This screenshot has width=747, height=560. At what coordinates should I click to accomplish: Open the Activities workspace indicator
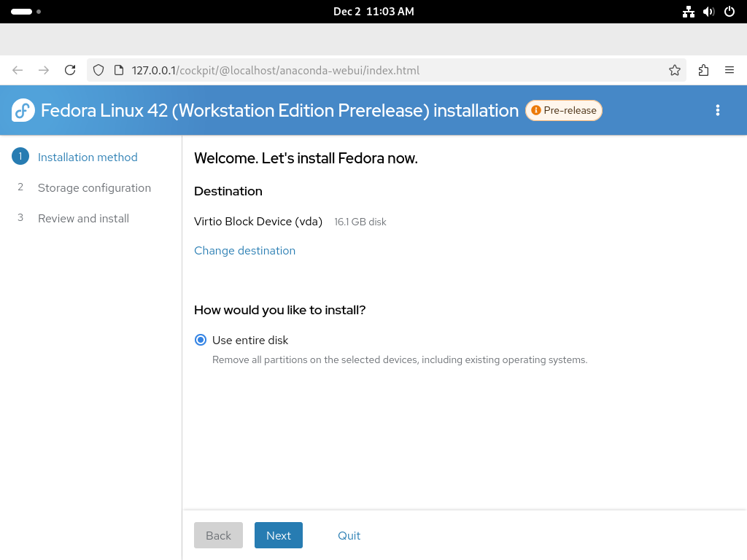pos(26,12)
